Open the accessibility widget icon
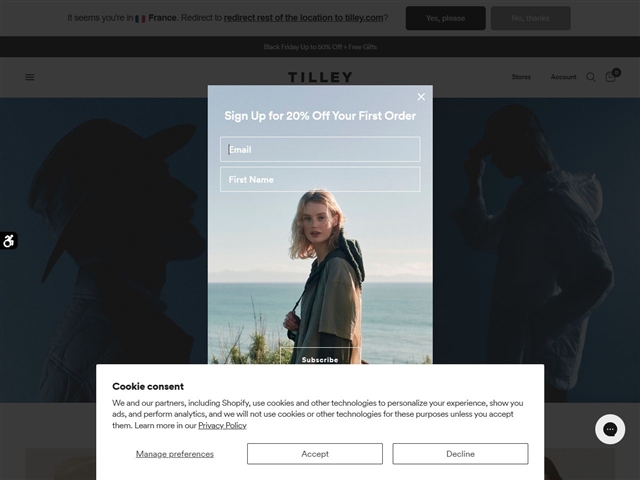This screenshot has width=640, height=480. click(x=9, y=240)
